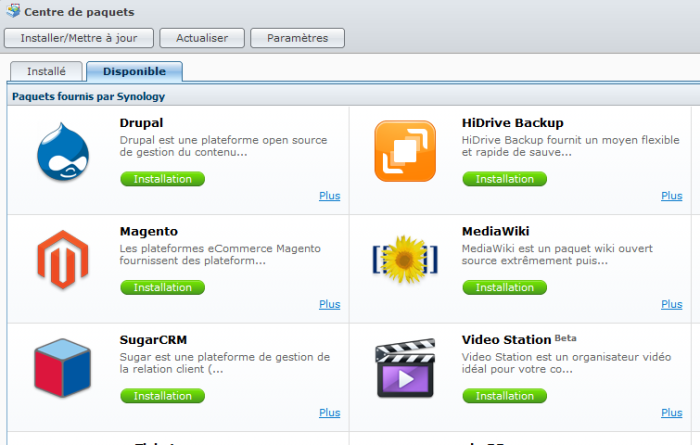
Task: Click the SugarCRM cube icon
Action: tap(63, 368)
